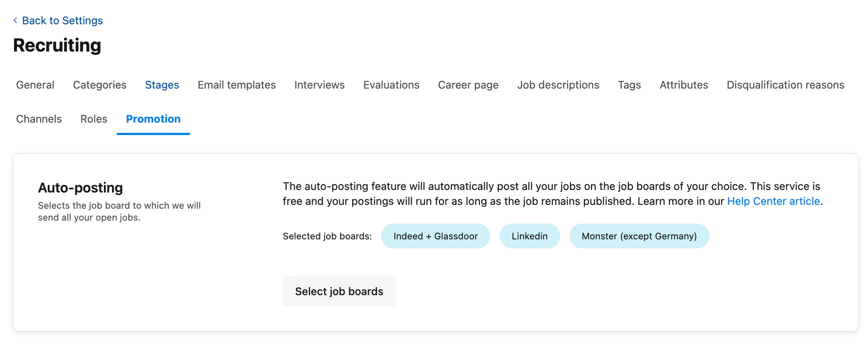Select the Tags tab

click(629, 85)
